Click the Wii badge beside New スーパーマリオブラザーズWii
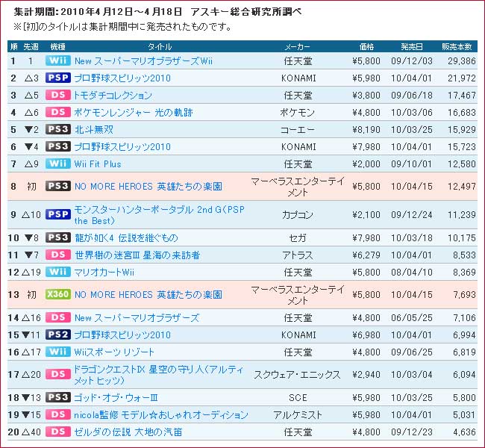Image resolution: width=485 pixels, height=448 pixels. click(x=58, y=60)
